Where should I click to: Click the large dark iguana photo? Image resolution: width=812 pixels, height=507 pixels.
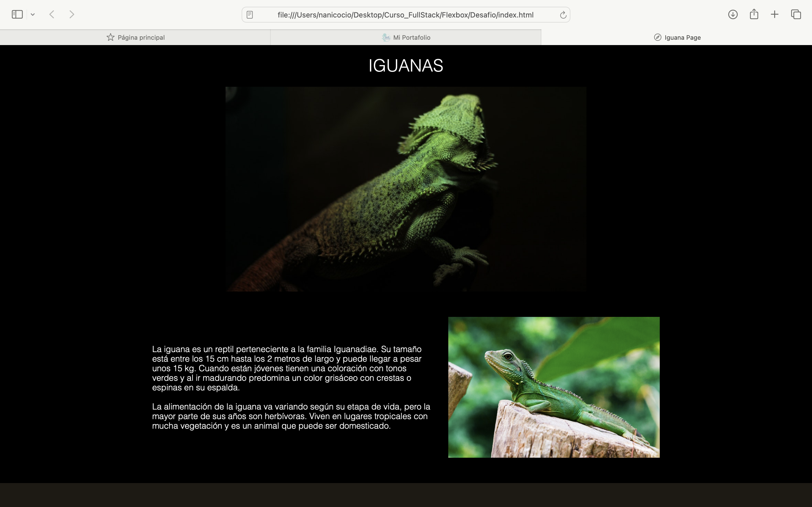406,189
